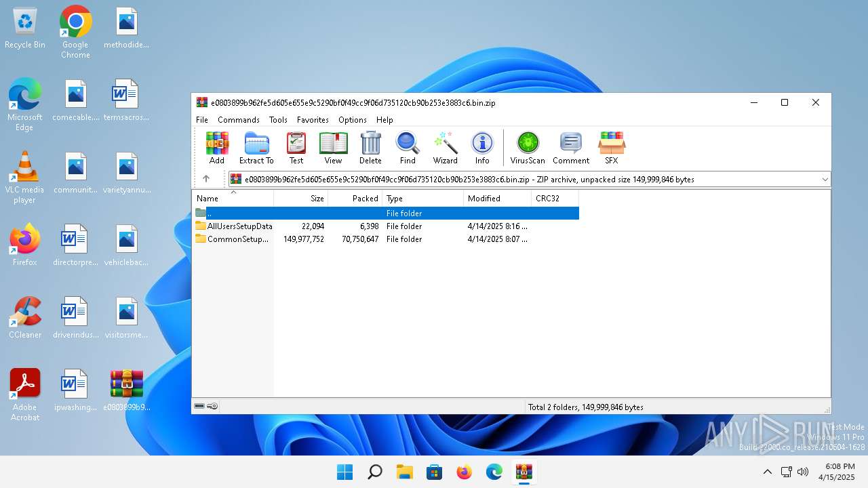Run the Test archive tool
The height and width of the screenshot is (488, 868).
tap(296, 148)
